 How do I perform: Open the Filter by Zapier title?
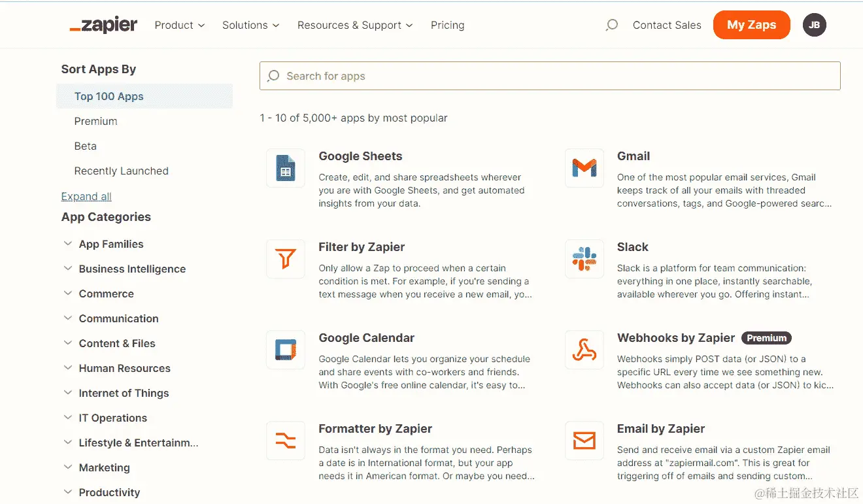pyautogui.click(x=362, y=247)
